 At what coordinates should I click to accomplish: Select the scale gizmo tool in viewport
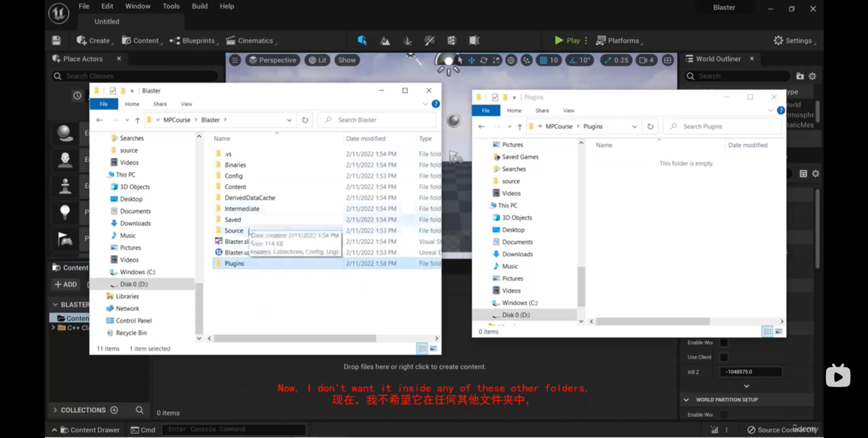(x=496, y=60)
